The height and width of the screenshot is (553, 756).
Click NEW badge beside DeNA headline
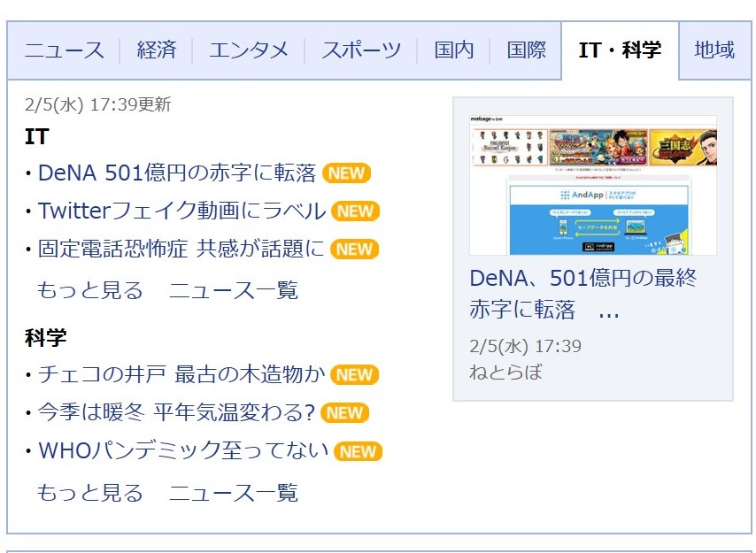click(346, 173)
